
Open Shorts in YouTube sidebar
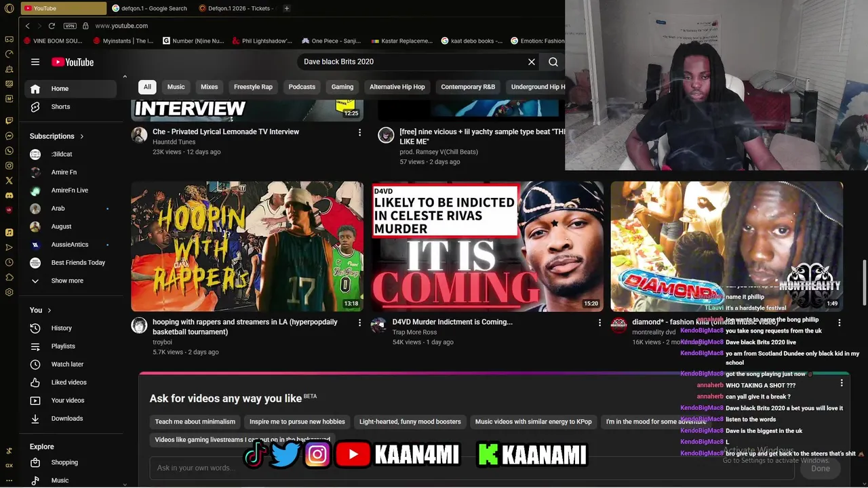(71, 107)
